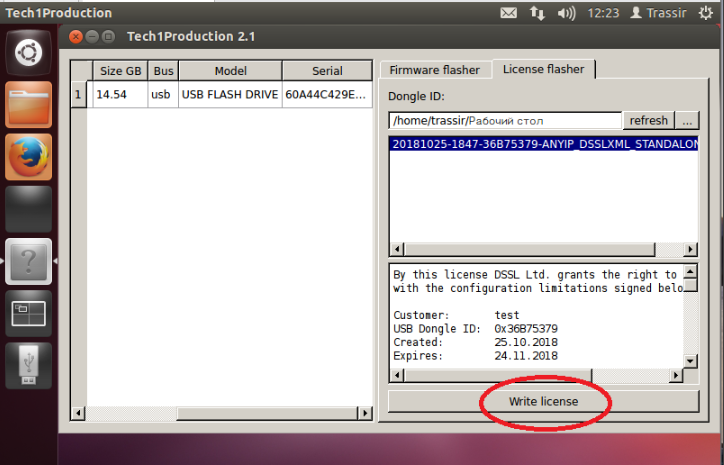Click the drive table horizontal scrollbar thumb
Screen dimensions: 724x465
click(267, 413)
